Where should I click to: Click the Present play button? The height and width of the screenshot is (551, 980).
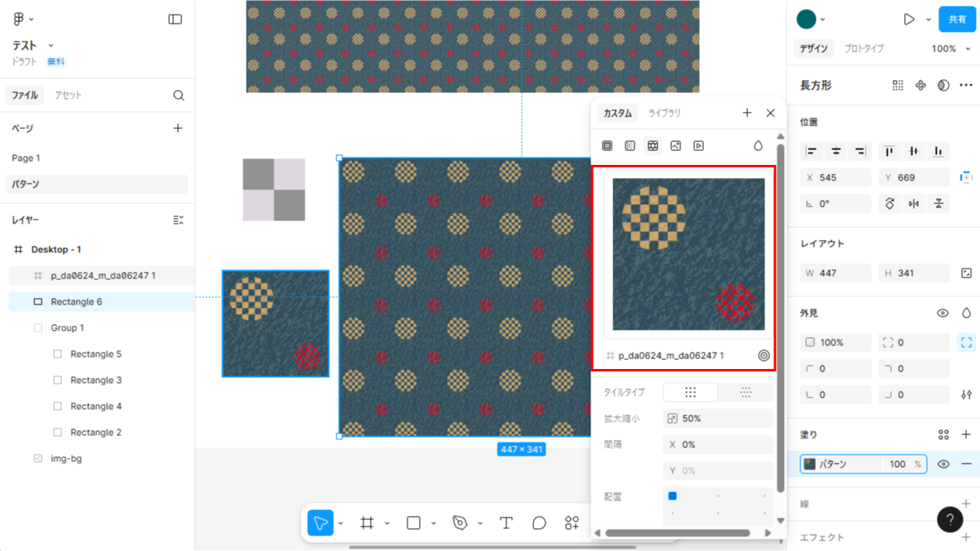(x=909, y=19)
